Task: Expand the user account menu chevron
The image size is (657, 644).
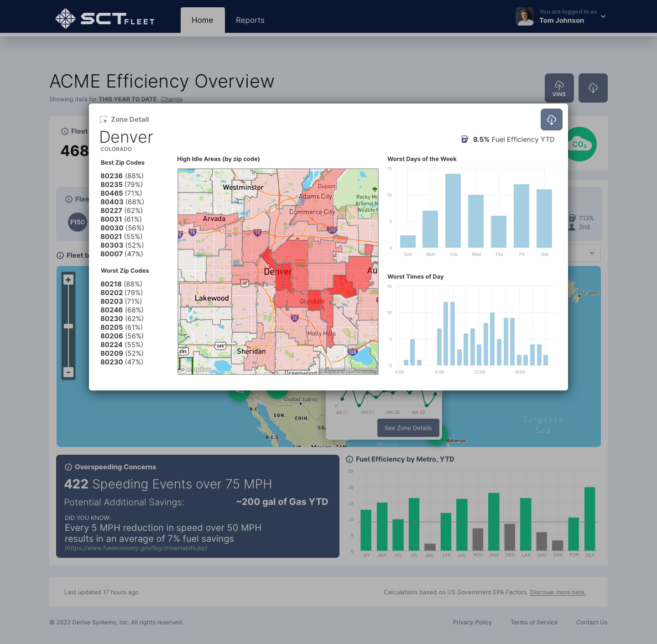Action: point(603,16)
